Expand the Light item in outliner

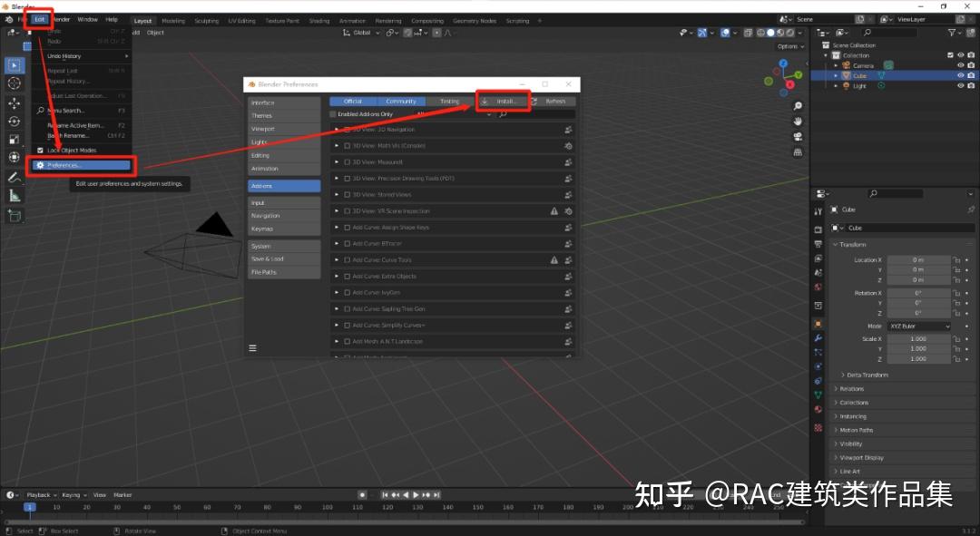[836, 85]
